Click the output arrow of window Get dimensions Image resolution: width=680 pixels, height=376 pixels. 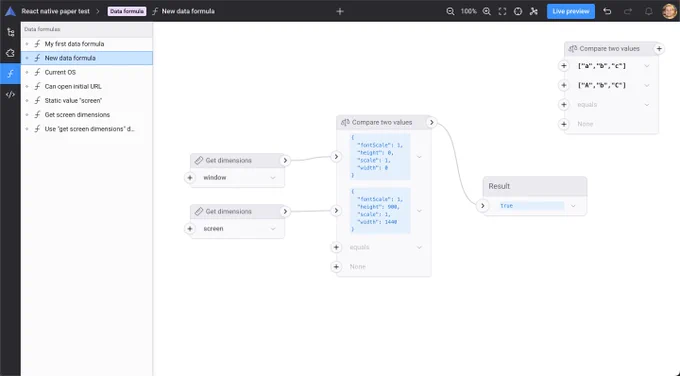click(x=285, y=160)
